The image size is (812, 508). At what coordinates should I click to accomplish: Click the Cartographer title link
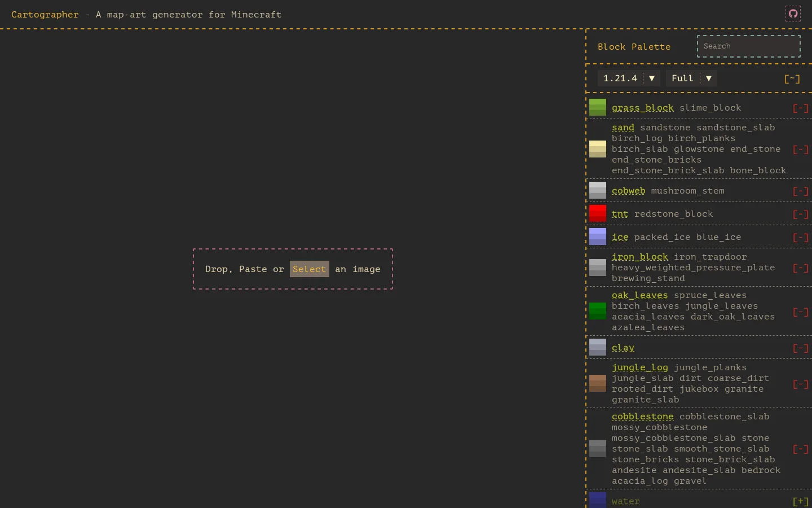point(45,15)
